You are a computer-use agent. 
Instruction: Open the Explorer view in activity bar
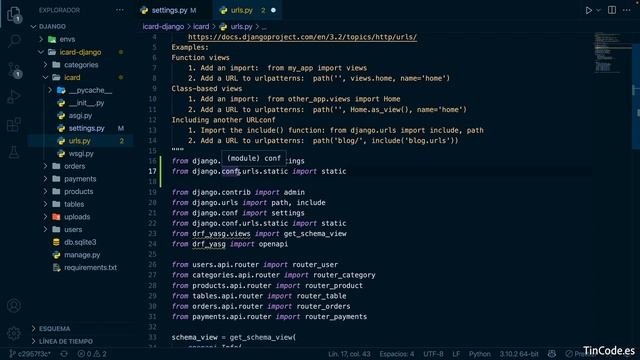click(x=14, y=13)
